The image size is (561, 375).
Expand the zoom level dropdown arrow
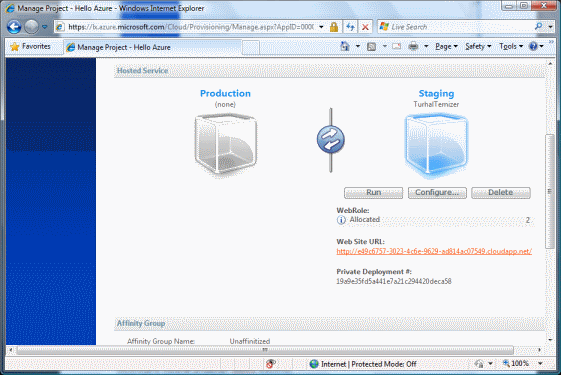540,364
